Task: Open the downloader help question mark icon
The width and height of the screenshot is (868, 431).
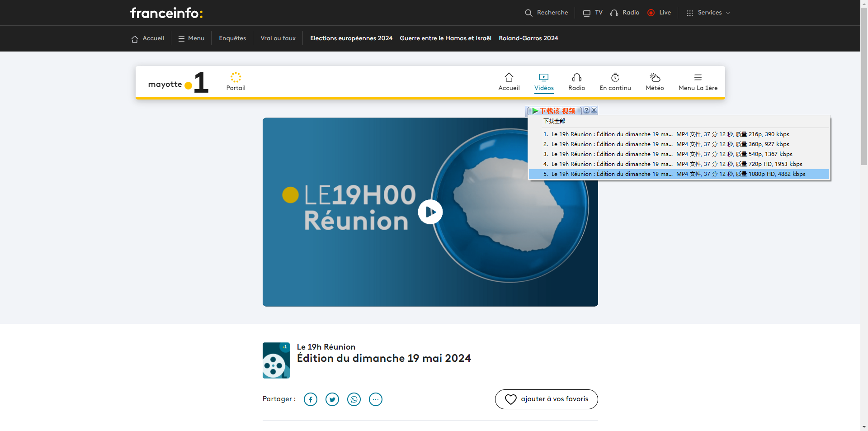Action: tap(586, 110)
